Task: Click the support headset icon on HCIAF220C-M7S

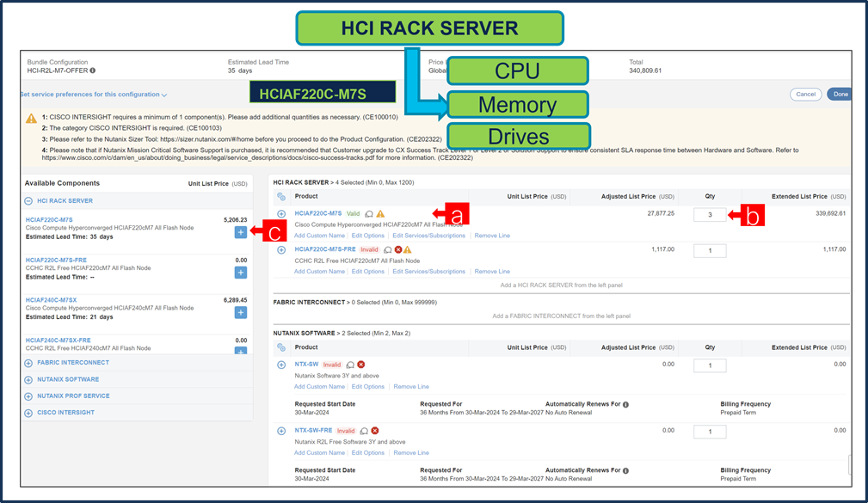Action: tap(369, 213)
